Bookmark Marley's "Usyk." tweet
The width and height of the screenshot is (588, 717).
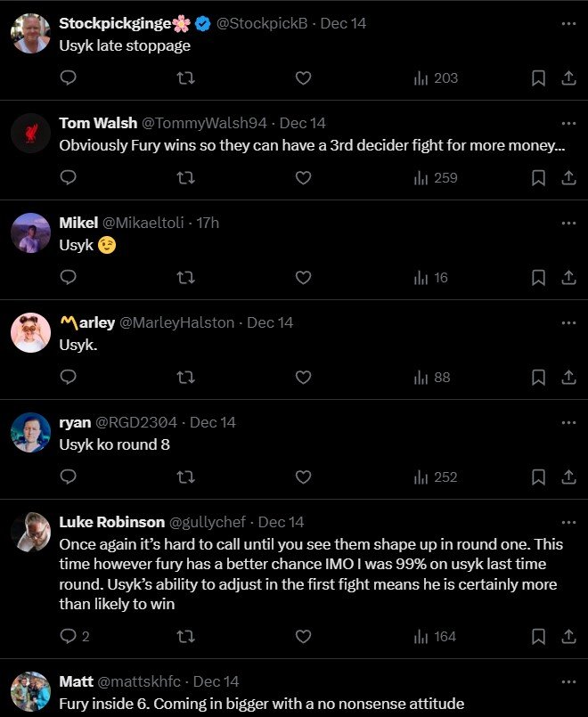(x=538, y=378)
